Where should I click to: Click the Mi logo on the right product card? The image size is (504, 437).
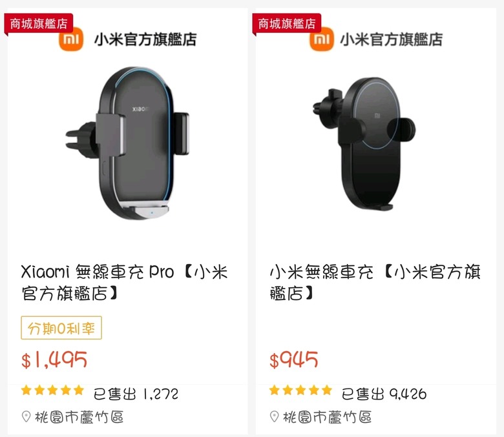pos(321,39)
